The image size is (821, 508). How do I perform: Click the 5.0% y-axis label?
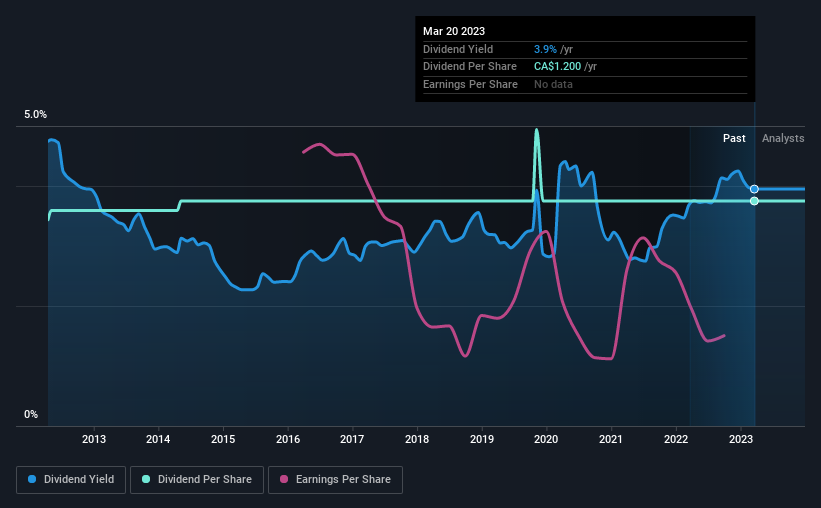[x=35, y=115]
